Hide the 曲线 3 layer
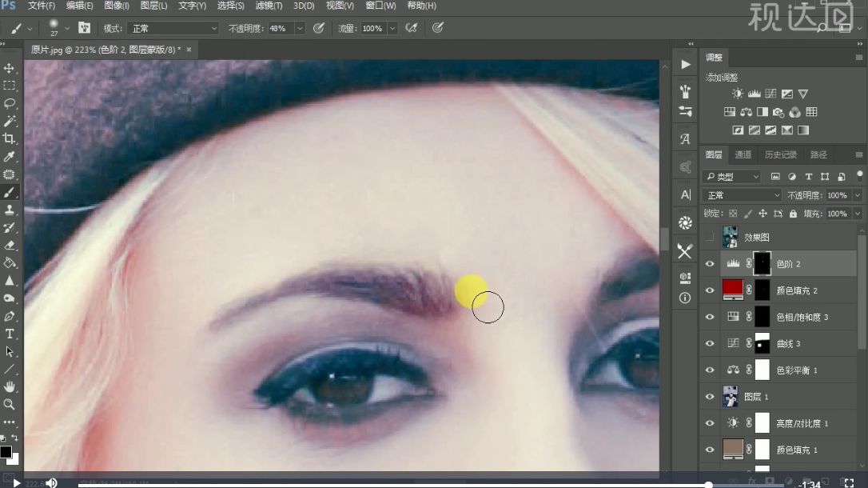868x488 pixels. click(x=710, y=343)
